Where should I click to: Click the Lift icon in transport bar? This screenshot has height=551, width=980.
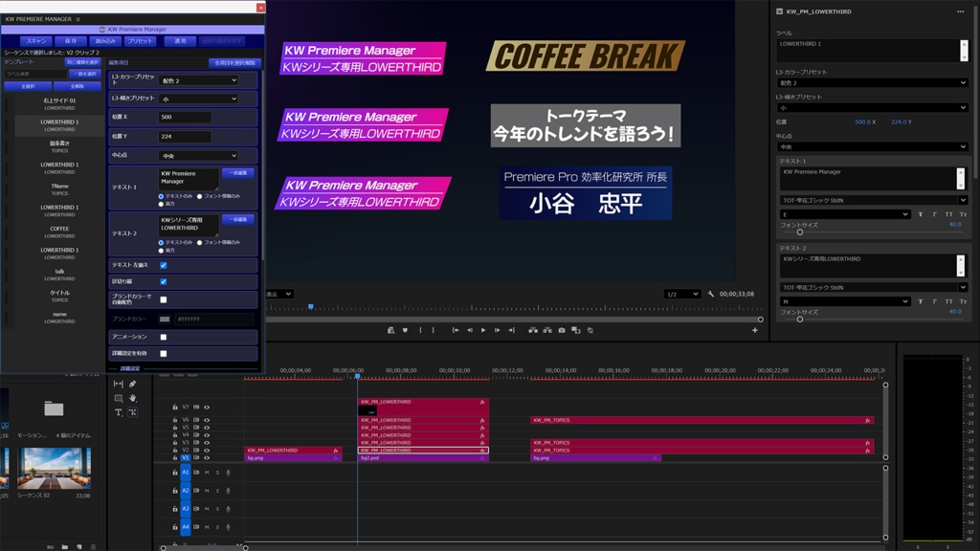532,330
